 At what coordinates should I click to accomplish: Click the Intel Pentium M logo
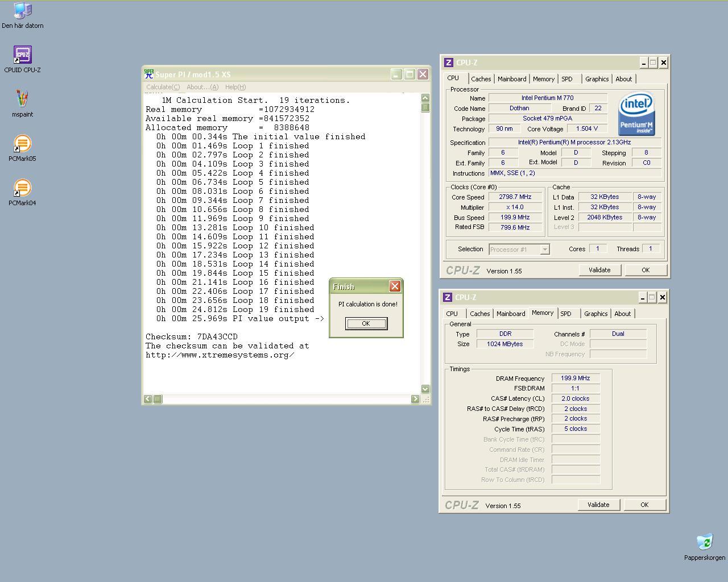(x=636, y=114)
